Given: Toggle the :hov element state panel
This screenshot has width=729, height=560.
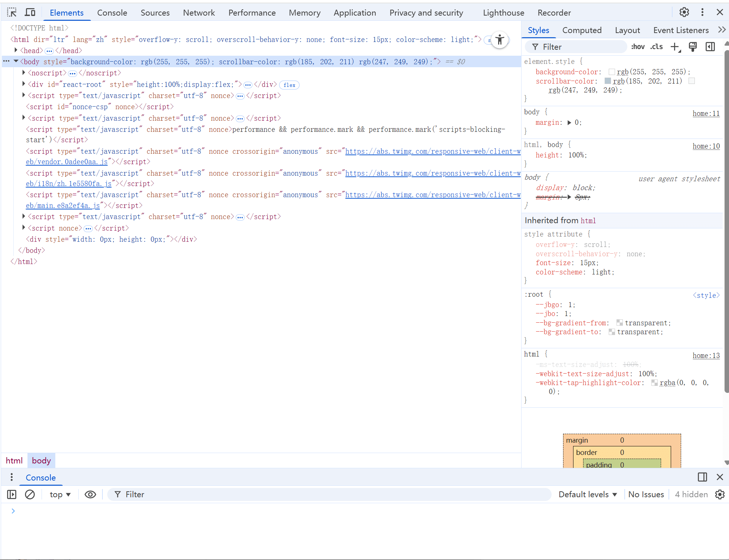Looking at the screenshot, I should [638, 47].
